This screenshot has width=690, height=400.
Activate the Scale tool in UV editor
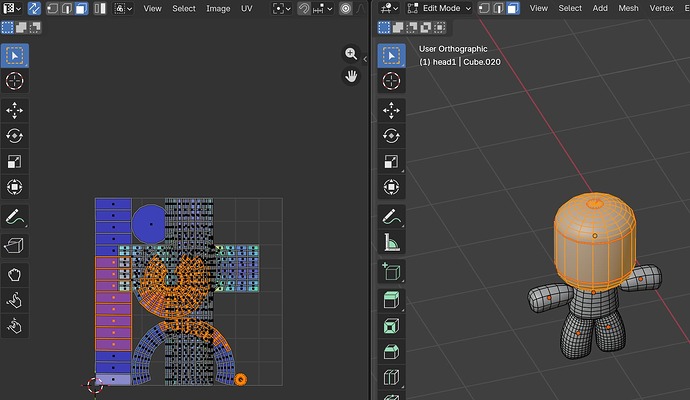[x=15, y=161]
